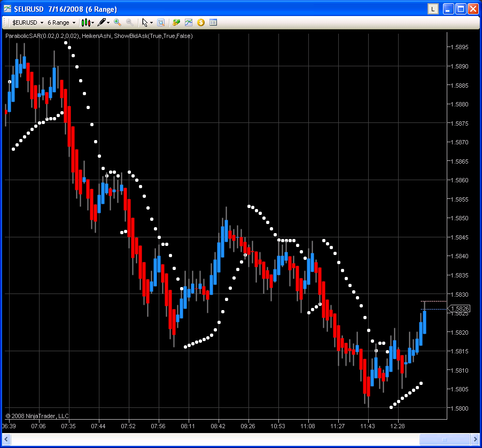Click the 1.5800 price axis label
The width and height of the screenshot is (482, 448).
click(x=459, y=408)
